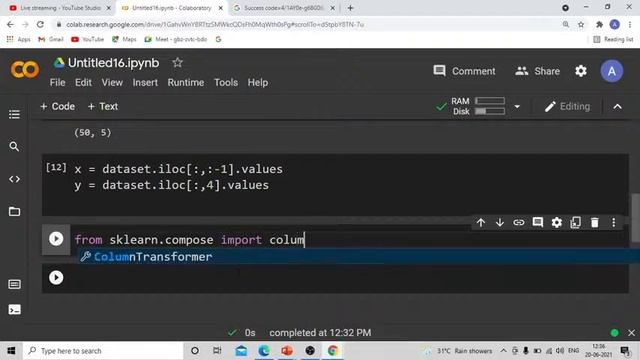Image resolution: width=640 pixels, height=360 pixels.
Task: Open the Help menu
Action: click(258, 82)
